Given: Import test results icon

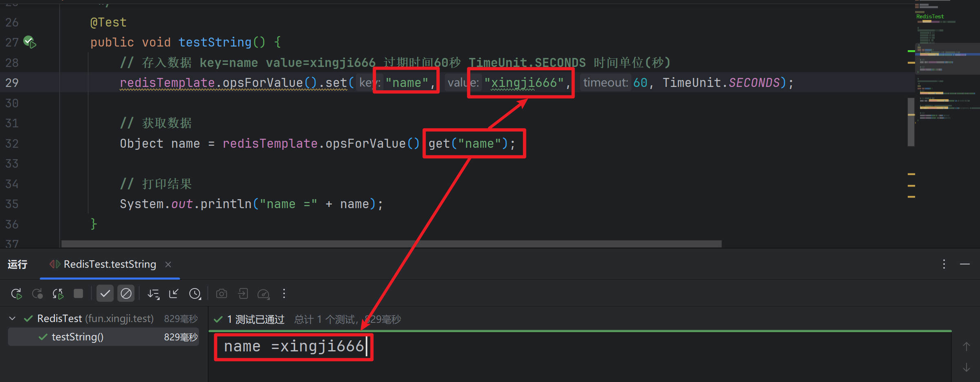Looking at the screenshot, I should click(243, 294).
